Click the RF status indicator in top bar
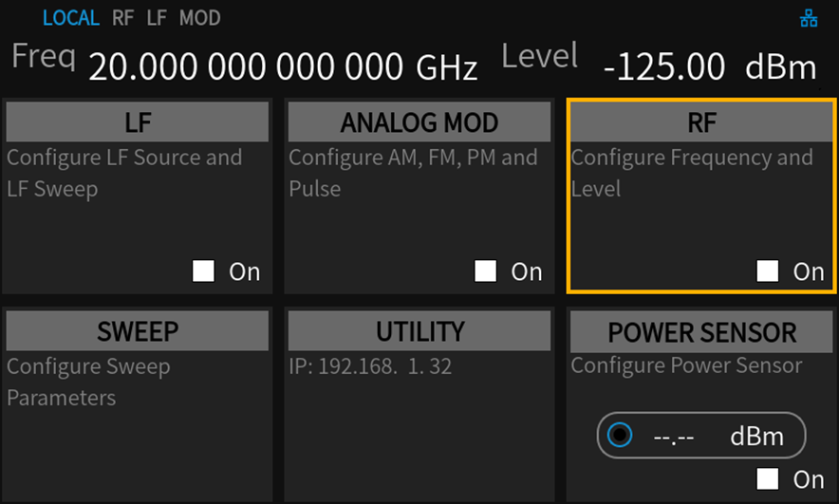 click(122, 18)
